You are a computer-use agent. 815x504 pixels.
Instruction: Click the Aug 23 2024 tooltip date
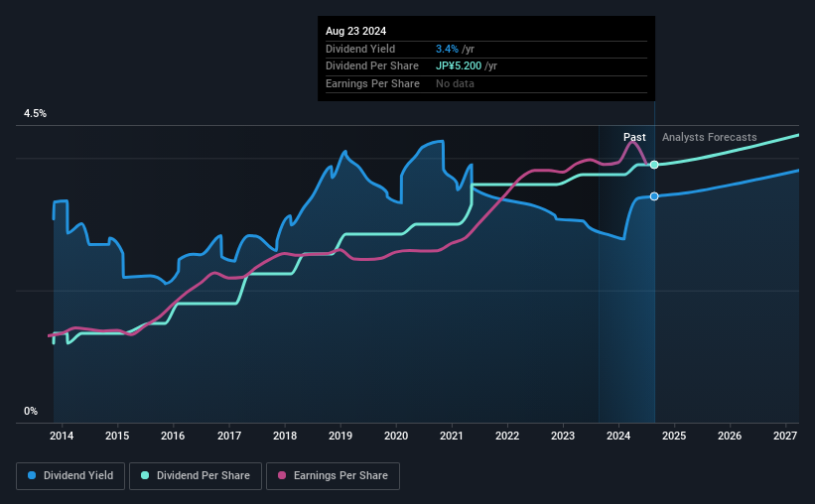coord(356,31)
